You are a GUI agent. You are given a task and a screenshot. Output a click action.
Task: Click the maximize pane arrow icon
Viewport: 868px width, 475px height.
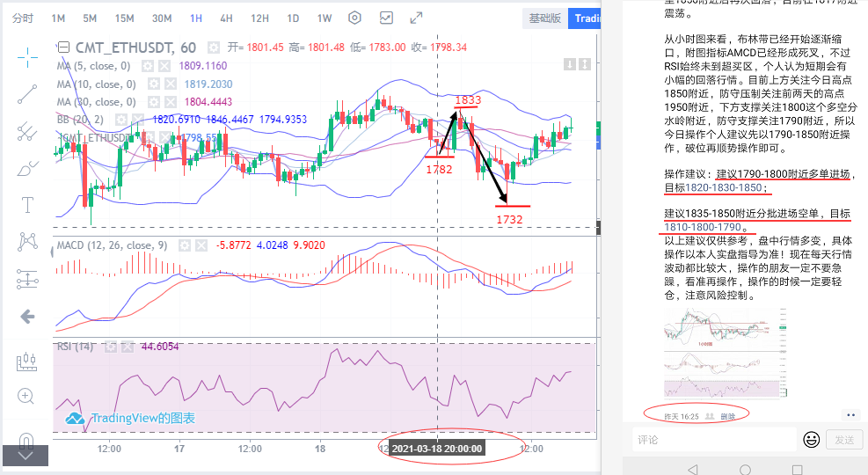point(585,64)
